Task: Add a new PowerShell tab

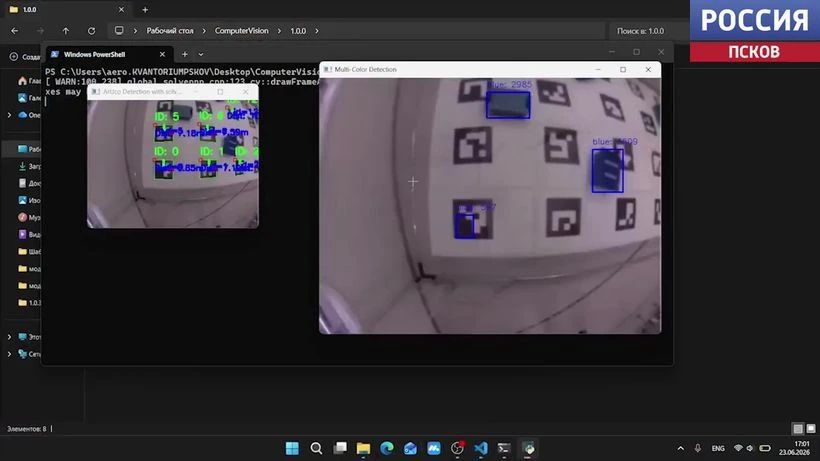Action: click(185, 54)
